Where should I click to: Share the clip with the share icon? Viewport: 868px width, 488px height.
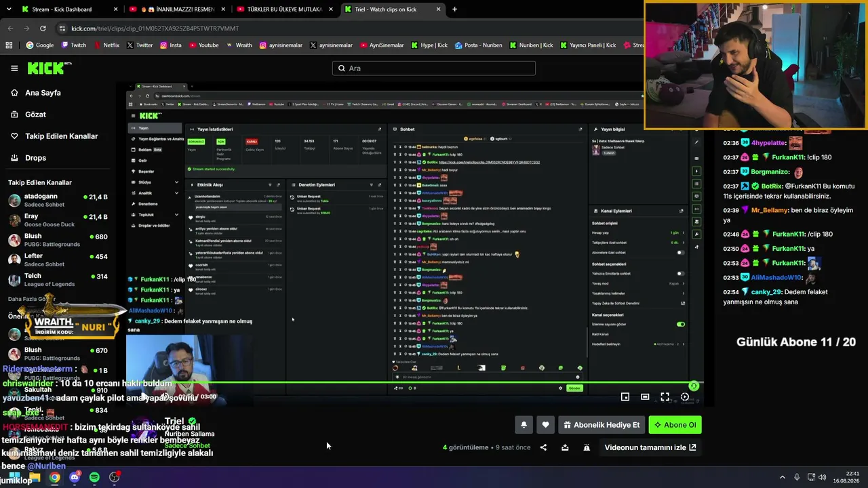[x=543, y=447]
